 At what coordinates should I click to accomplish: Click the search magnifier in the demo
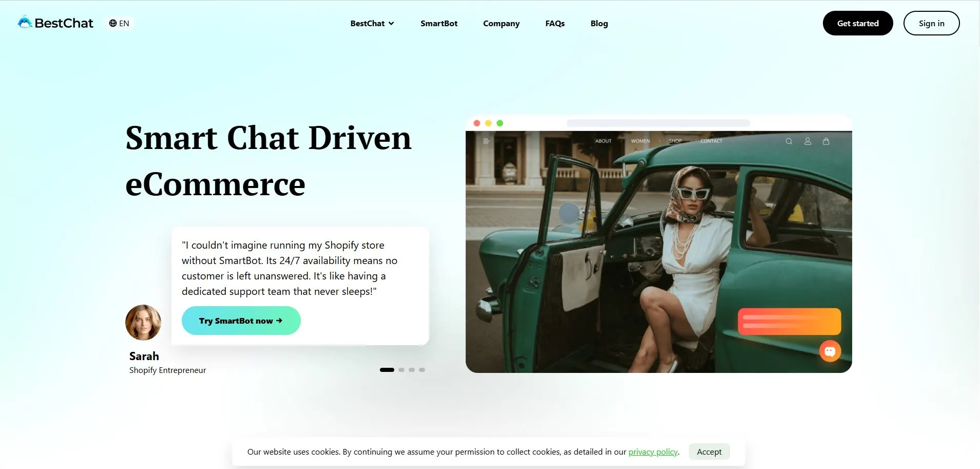click(x=789, y=141)
